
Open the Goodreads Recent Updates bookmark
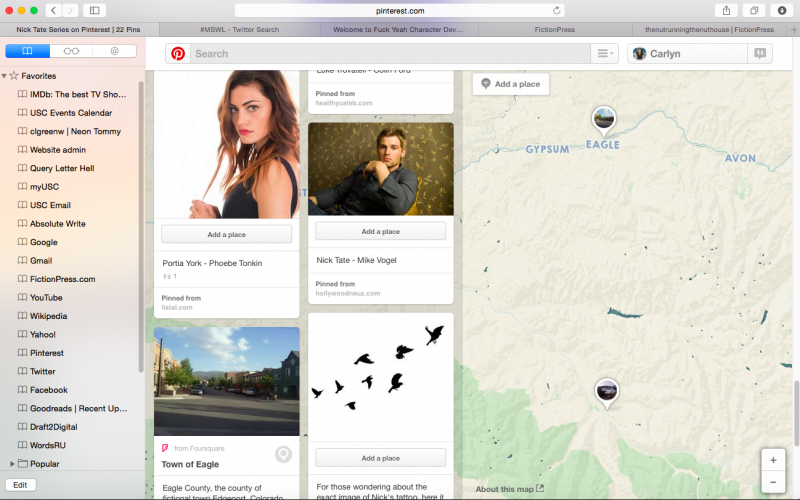tap(72, 408)
